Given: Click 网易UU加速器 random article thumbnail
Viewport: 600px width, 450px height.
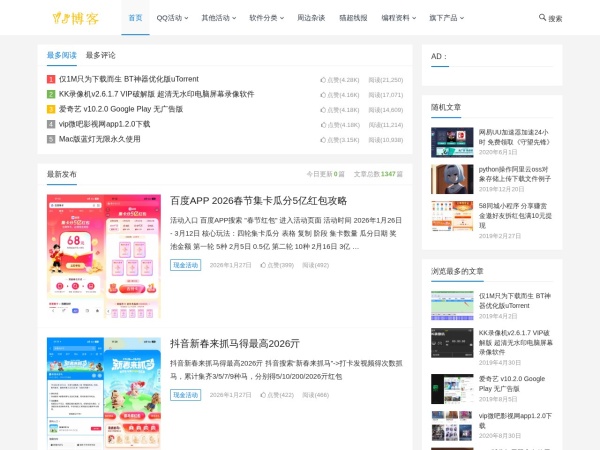Looking at the screenshot, I should click(x=452, y=142).
